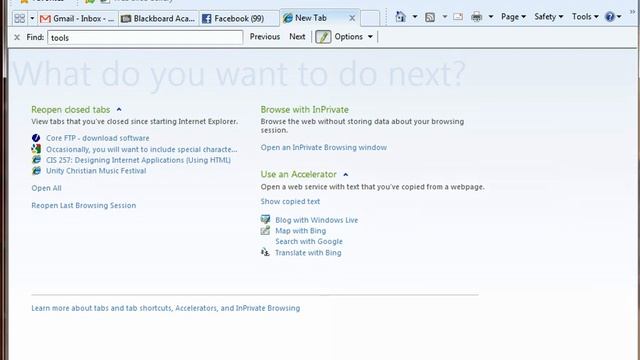Screen dimensions: 640x360
Task: Click the CIS 257 page icon
Action: tap(36, 160)
